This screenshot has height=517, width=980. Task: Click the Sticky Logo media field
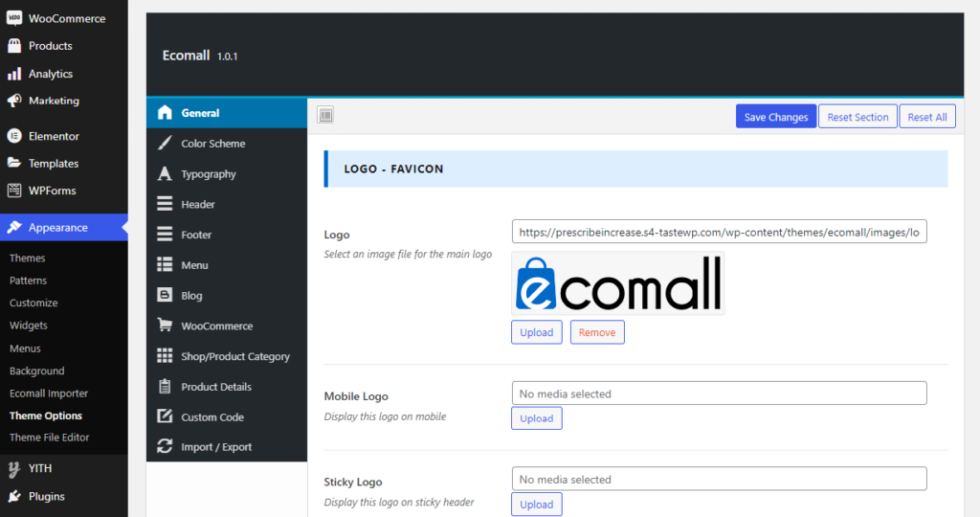(x=719, y=480)
